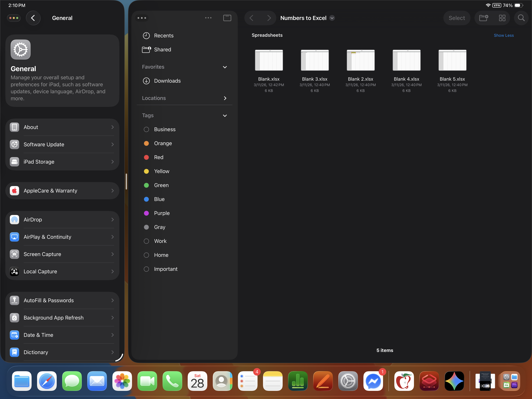This screenshot has height=399, width=532.
Task: Navigate back in Files browser
Action: [252, 18]
